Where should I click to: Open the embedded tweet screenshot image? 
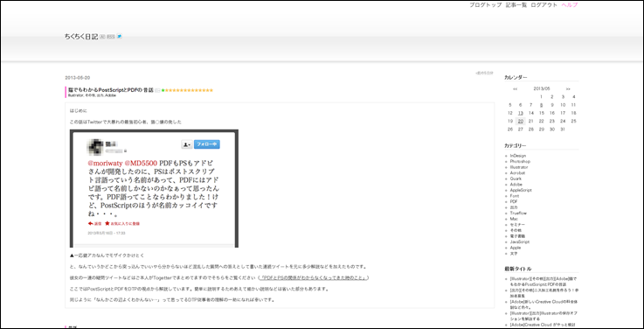154,188
